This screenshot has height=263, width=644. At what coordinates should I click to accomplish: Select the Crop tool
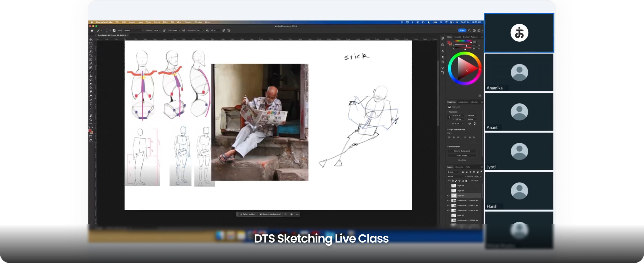point(91,56)
